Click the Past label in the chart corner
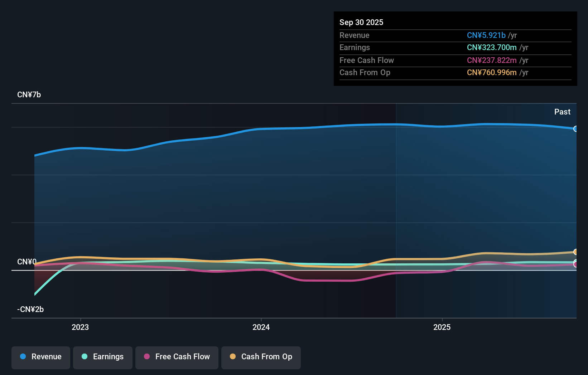 562,112
